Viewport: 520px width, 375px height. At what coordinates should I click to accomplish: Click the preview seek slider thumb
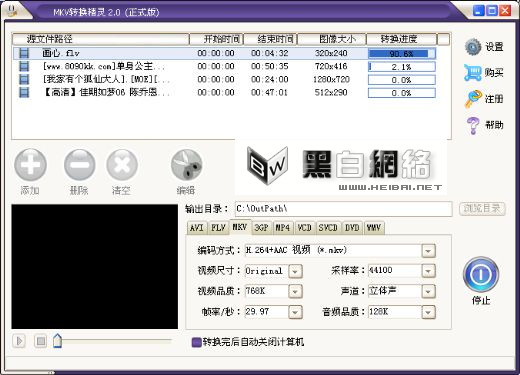58,341
